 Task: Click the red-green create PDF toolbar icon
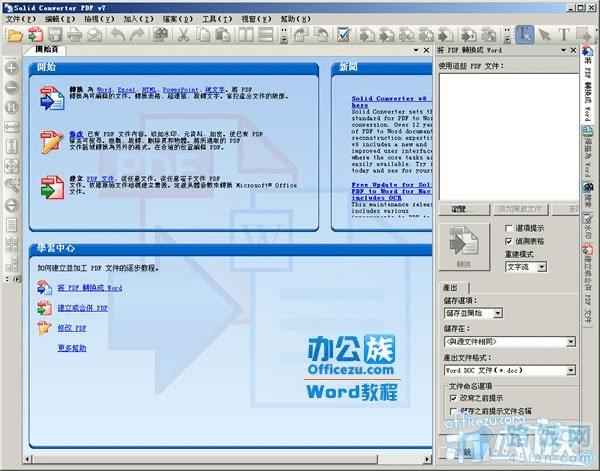coord(35,35)
